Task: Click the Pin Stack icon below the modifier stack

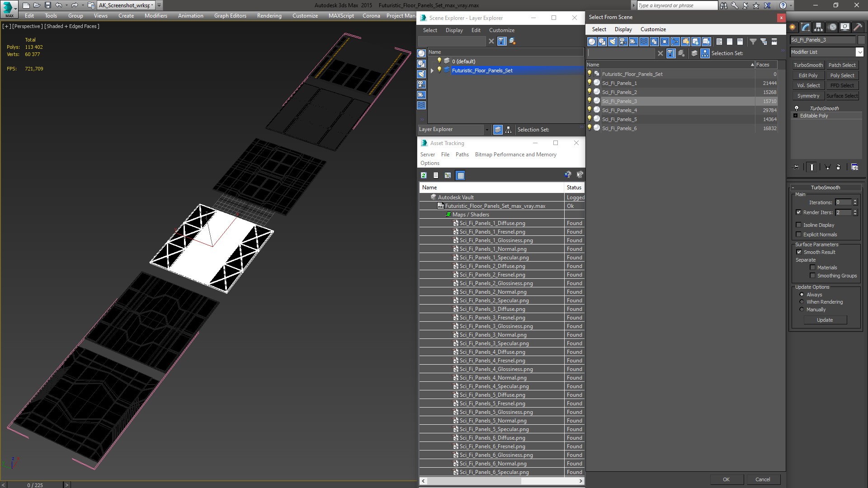Action: point(796,167)
